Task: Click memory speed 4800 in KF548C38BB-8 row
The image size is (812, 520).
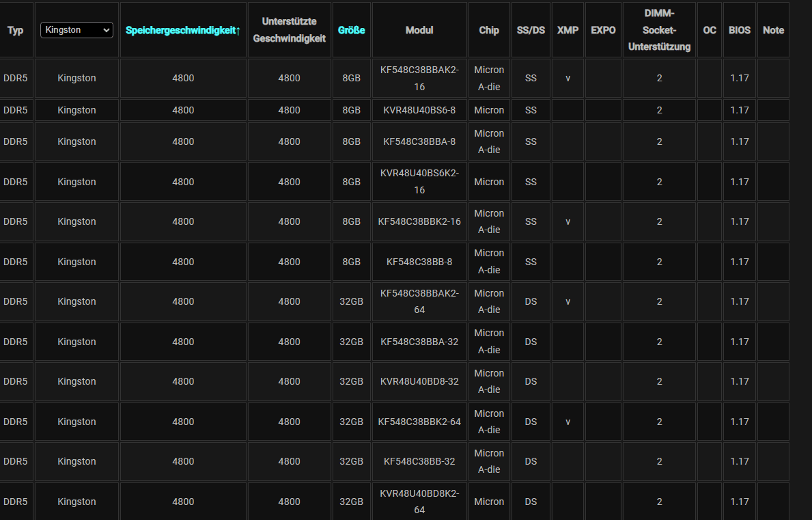Action: pos(183,262)
